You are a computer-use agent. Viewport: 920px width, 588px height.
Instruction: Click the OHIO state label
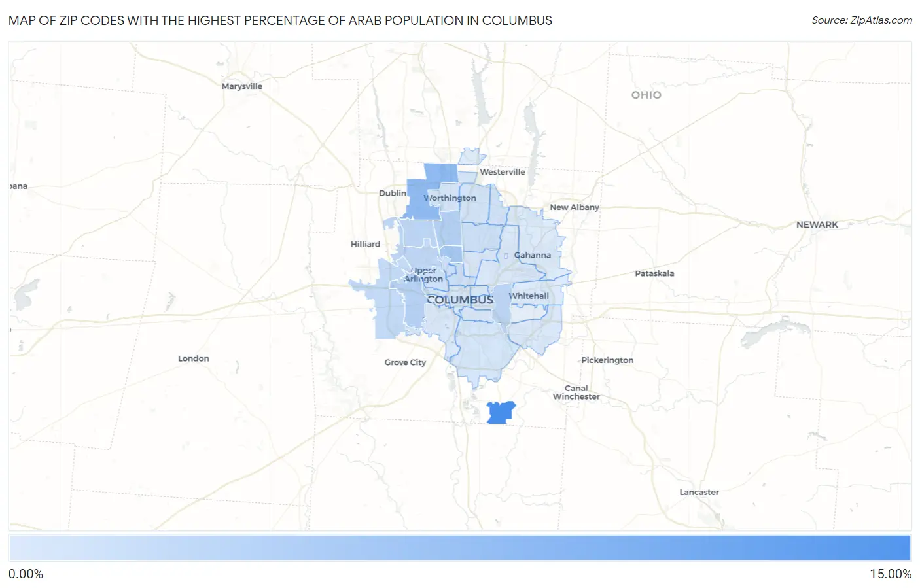[x=646, y=95]
